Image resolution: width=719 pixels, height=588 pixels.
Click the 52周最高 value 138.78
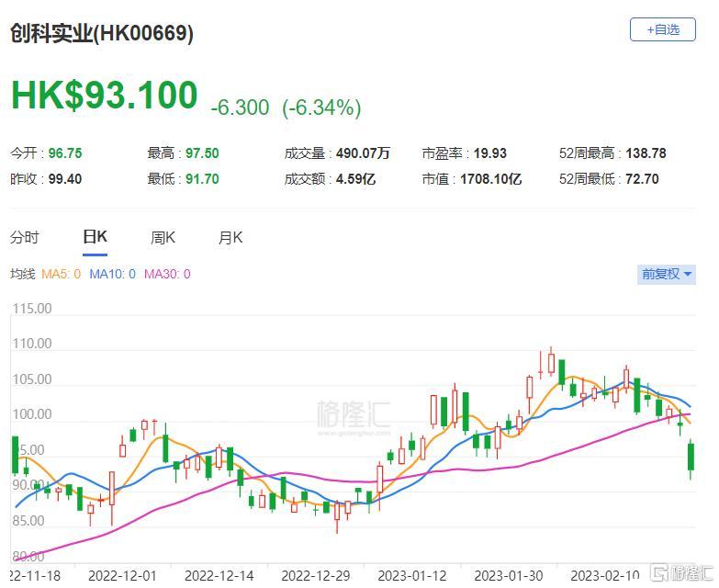click(x=646, y=153)
